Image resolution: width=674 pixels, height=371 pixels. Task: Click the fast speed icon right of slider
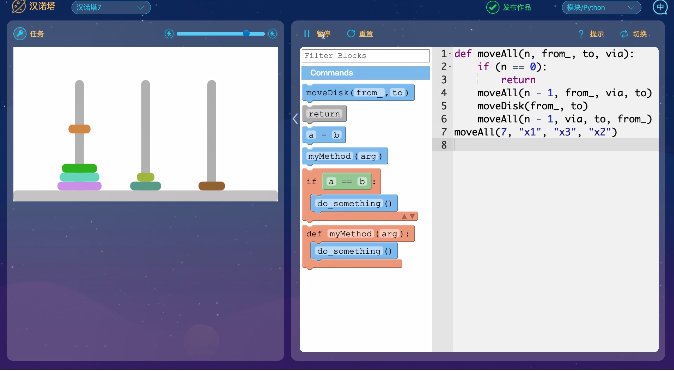point(272,34)
